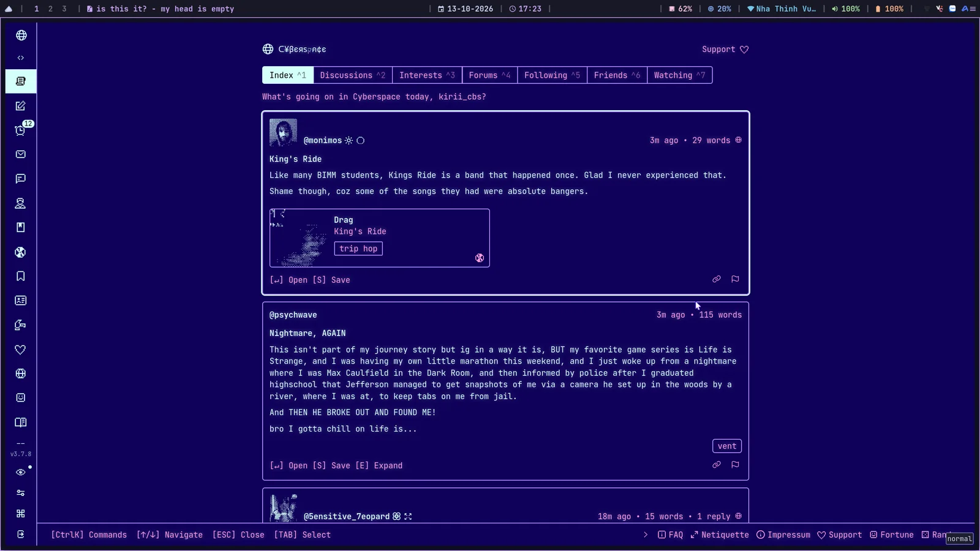The image size is (980, 551).
Task: Toggle the eye visibility icon in sidebar
Action: tap(21, 472)
